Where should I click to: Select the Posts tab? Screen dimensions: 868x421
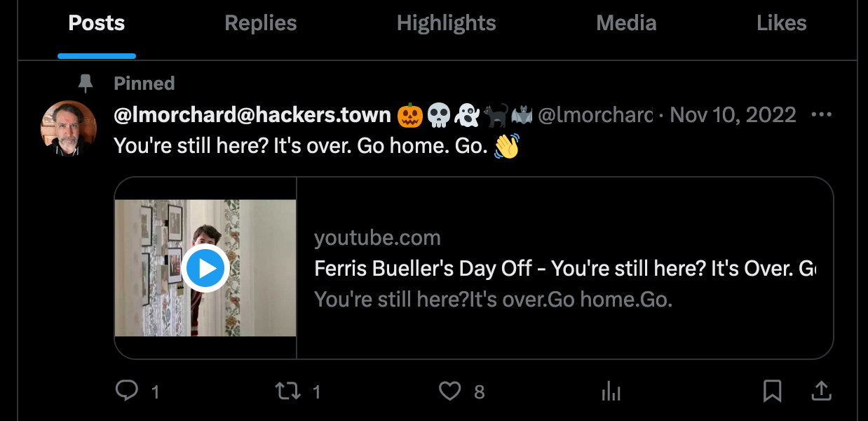(x=97, y=23)
